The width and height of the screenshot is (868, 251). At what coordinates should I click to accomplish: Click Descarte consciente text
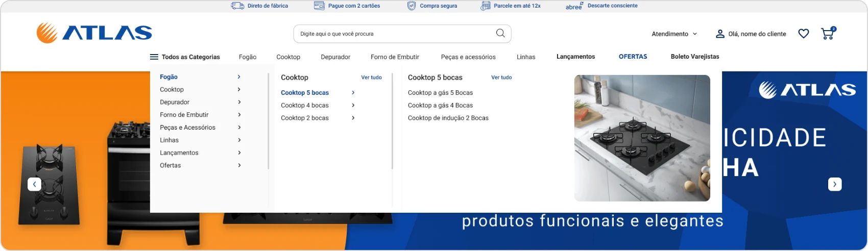click(613, 6)
